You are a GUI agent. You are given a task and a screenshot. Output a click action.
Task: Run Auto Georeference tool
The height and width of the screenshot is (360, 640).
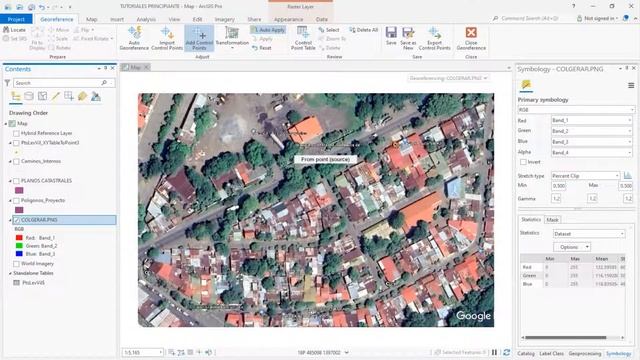(x=134, y=38)
